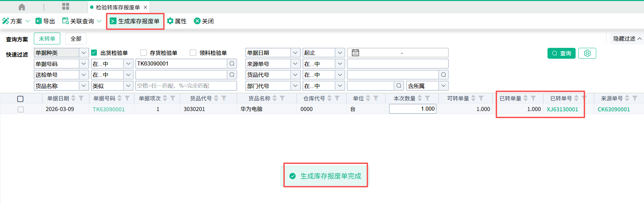
Task: Open converted order link XJ63130001
Action: 562,109
